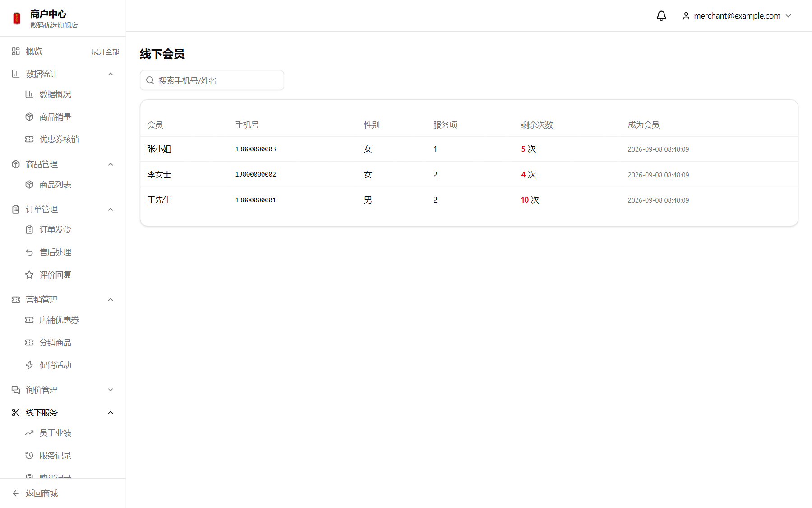Image resolution: width=812 pixels, height=508 pixels.
Task: Click the 剩余次数 column header
Action: pos(537,125)
